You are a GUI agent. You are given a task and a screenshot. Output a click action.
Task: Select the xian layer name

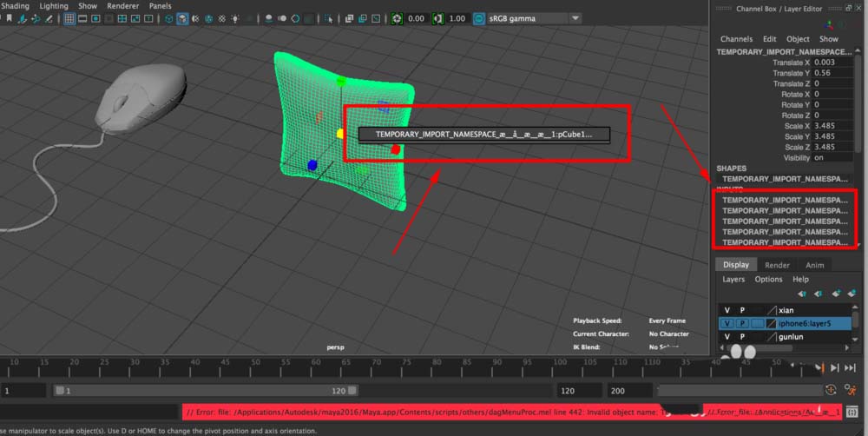pyautogui.click(x=786, y=310)
